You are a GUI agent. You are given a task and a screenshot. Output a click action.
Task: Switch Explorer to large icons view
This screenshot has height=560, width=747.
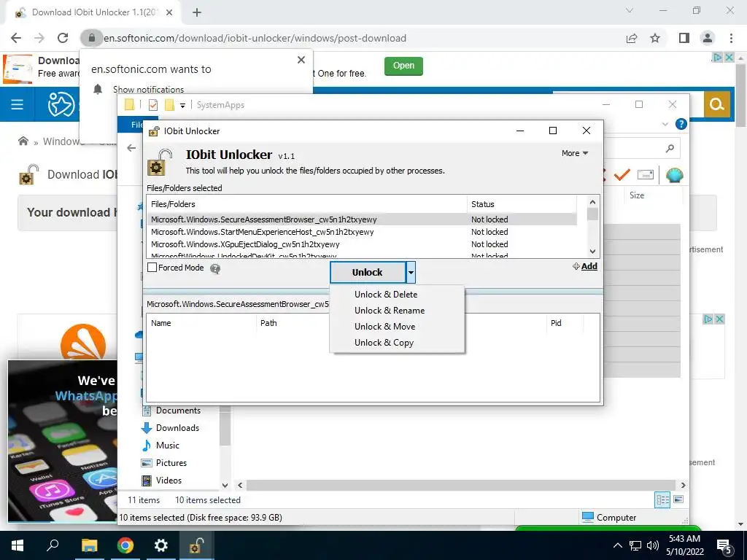click(678, 499)
